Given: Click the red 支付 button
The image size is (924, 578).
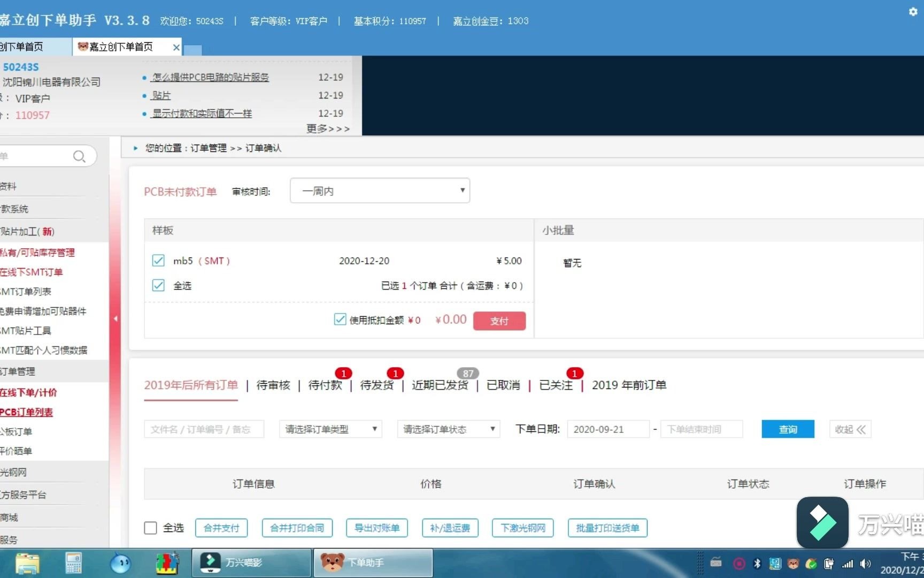Looking at the screenshot, I should click(499, 321).
